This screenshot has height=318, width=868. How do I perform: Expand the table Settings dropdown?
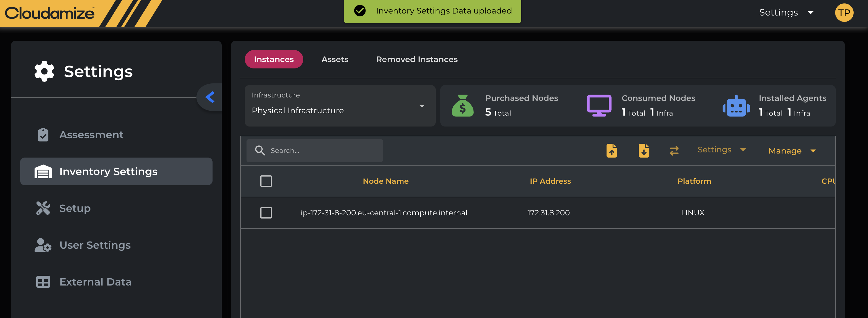click(721, 150)
